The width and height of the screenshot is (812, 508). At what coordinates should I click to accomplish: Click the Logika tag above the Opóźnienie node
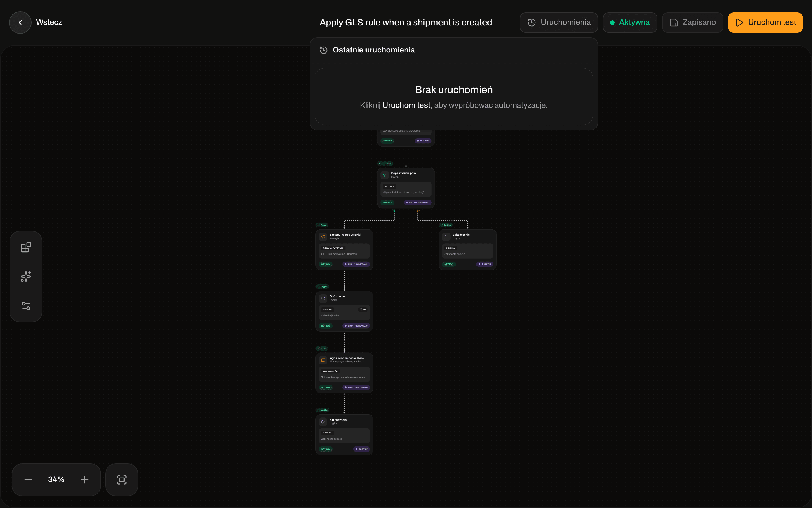[x=323, y=286]
